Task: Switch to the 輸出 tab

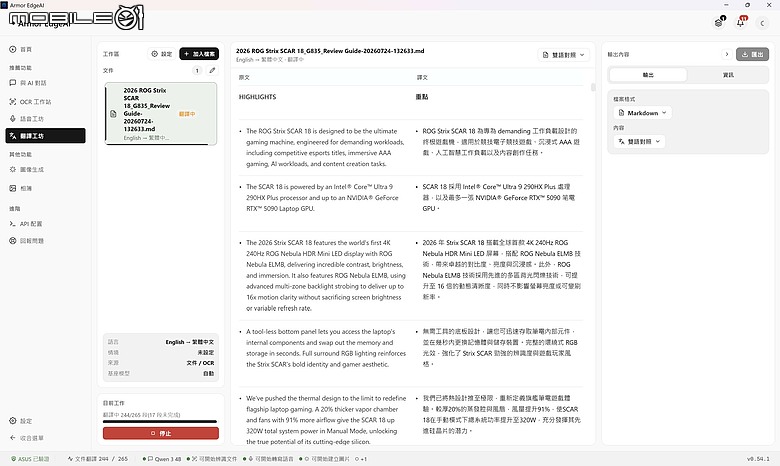Action: (648, 75)
